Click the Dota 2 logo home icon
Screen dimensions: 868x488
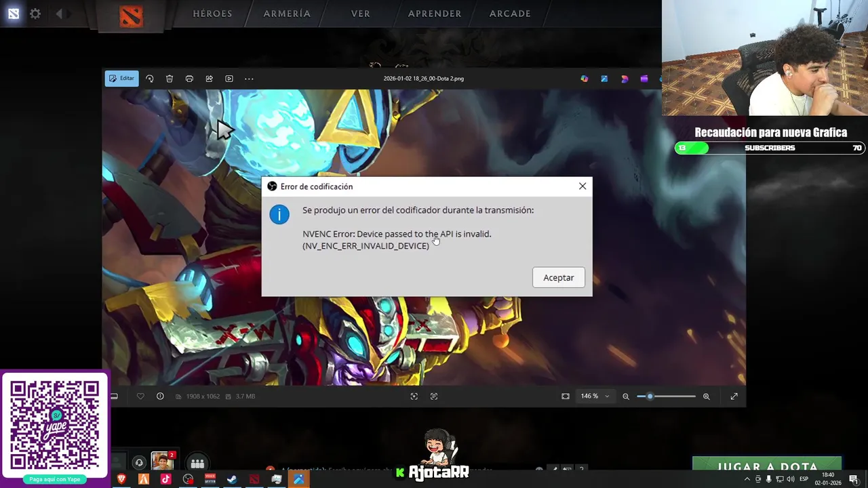tap(131, 15)
